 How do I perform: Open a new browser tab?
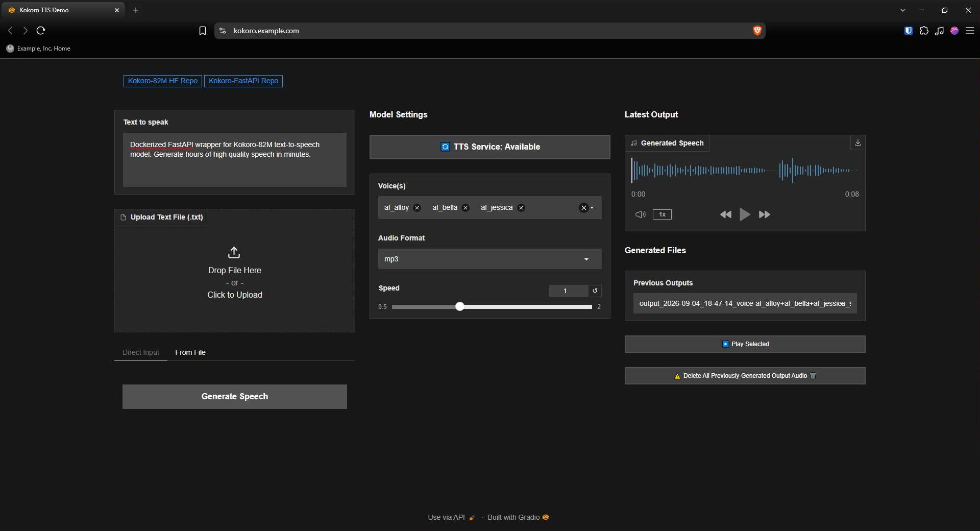[136, 10]
